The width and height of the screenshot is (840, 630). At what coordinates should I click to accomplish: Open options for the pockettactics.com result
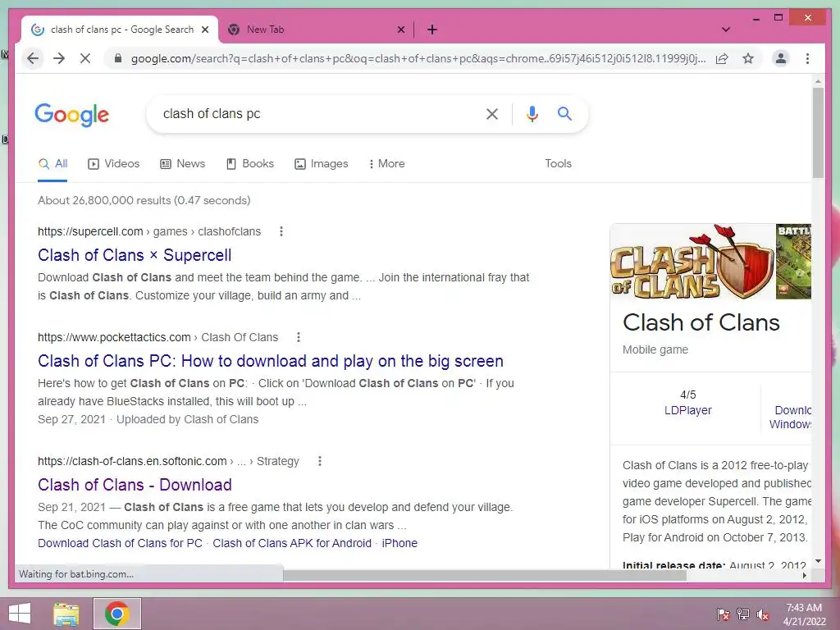pyautogui.click(x=299, y=337)
